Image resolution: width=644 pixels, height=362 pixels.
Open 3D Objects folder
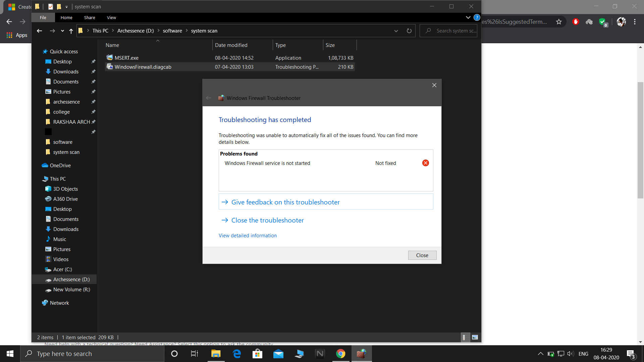click(65, 189)
